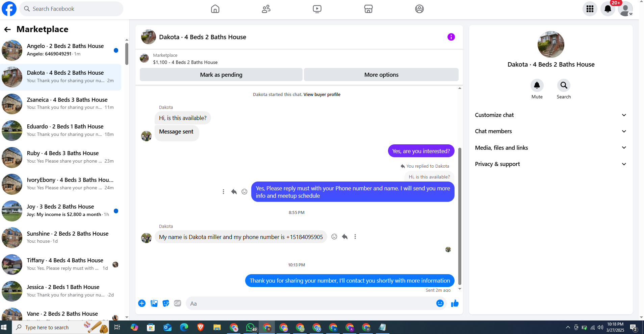Open WhatsApp from the taskbar
The image size is (644, 334).
(251, 327)
